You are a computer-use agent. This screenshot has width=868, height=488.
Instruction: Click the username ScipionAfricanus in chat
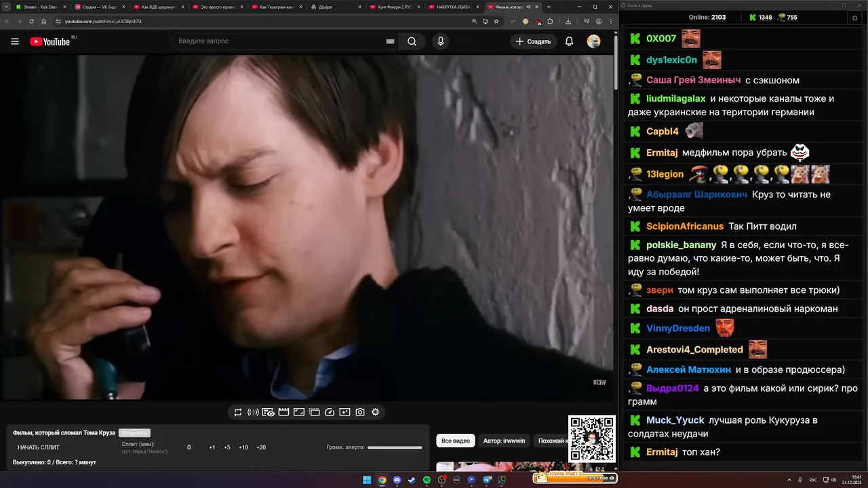click(685, 226)
